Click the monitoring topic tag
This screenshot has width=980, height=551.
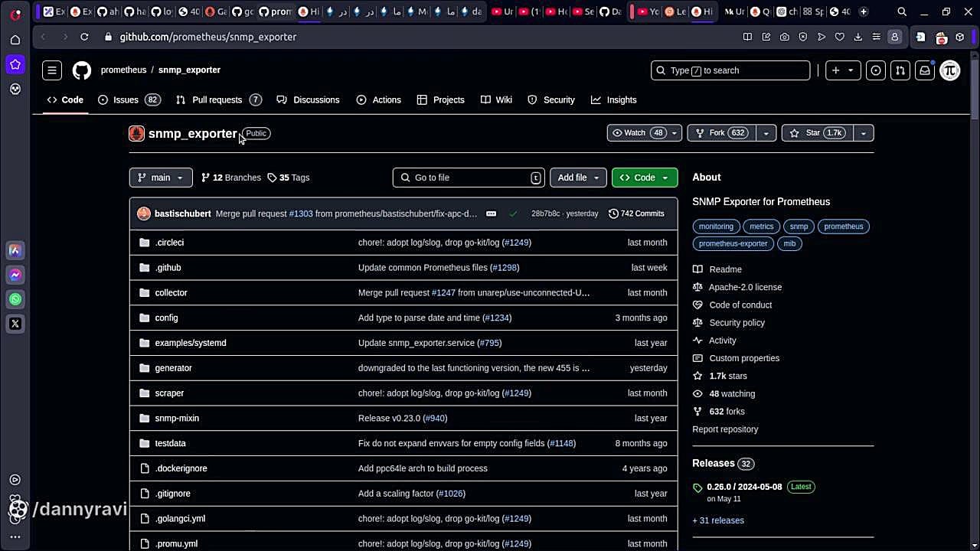[x=716, y=227]
